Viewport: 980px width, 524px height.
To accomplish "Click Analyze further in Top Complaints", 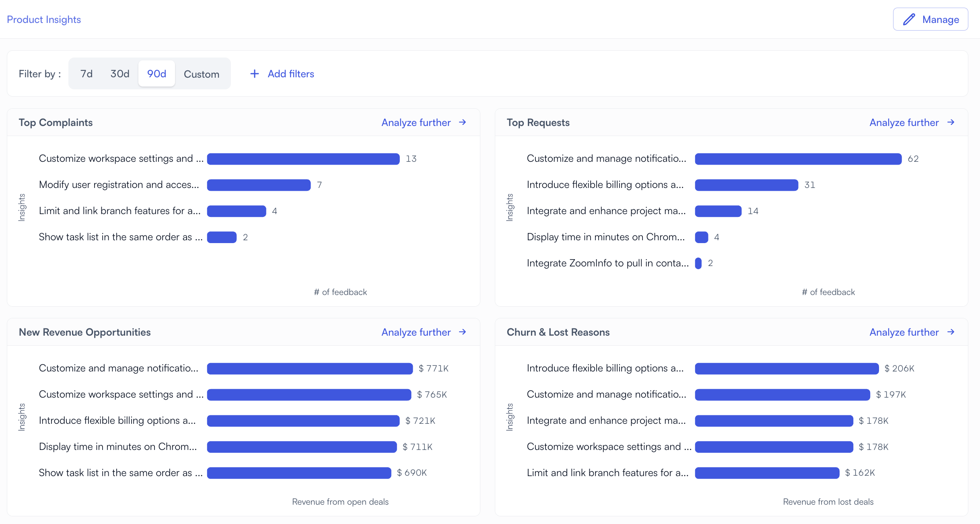I will 416,122.
